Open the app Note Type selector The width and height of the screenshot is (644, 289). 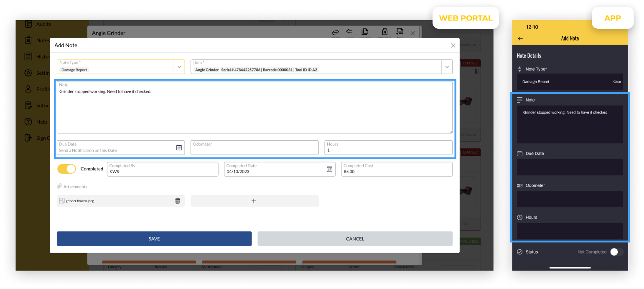pyautogui.click(x=570, y=82)
